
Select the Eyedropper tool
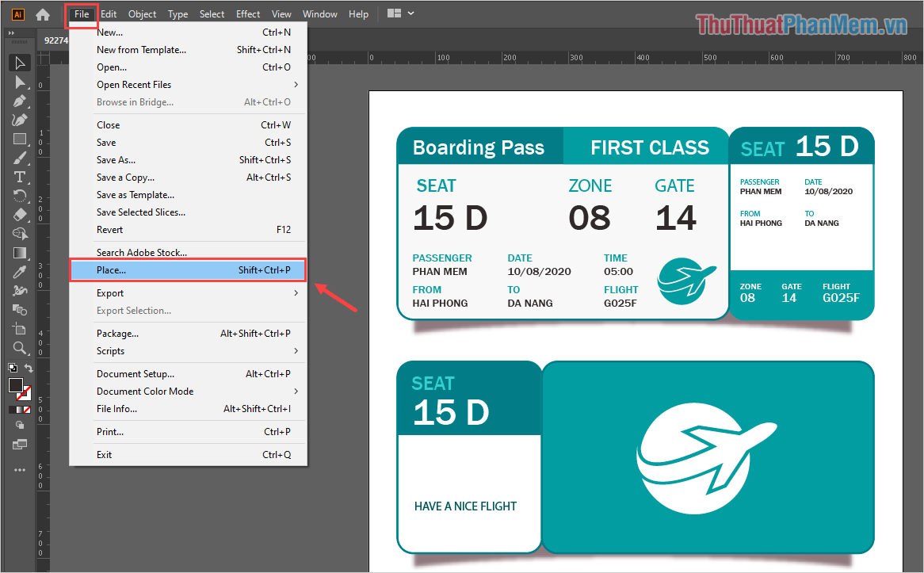[x=20, y=272]
